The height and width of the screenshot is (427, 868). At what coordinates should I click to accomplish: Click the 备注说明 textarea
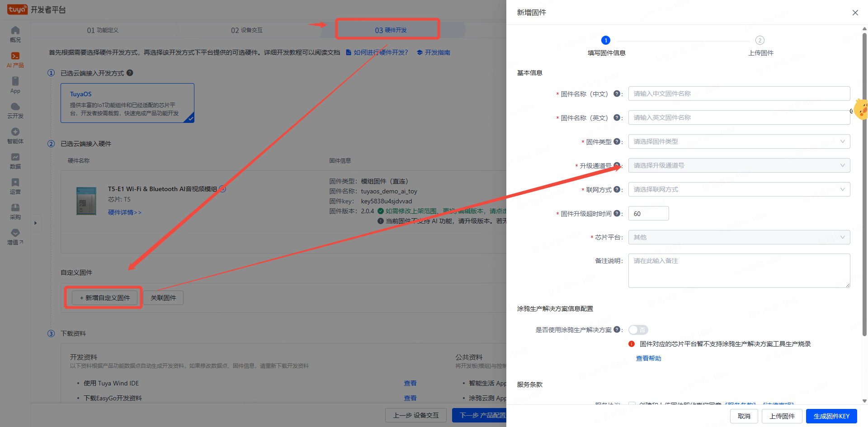(739, 271)
